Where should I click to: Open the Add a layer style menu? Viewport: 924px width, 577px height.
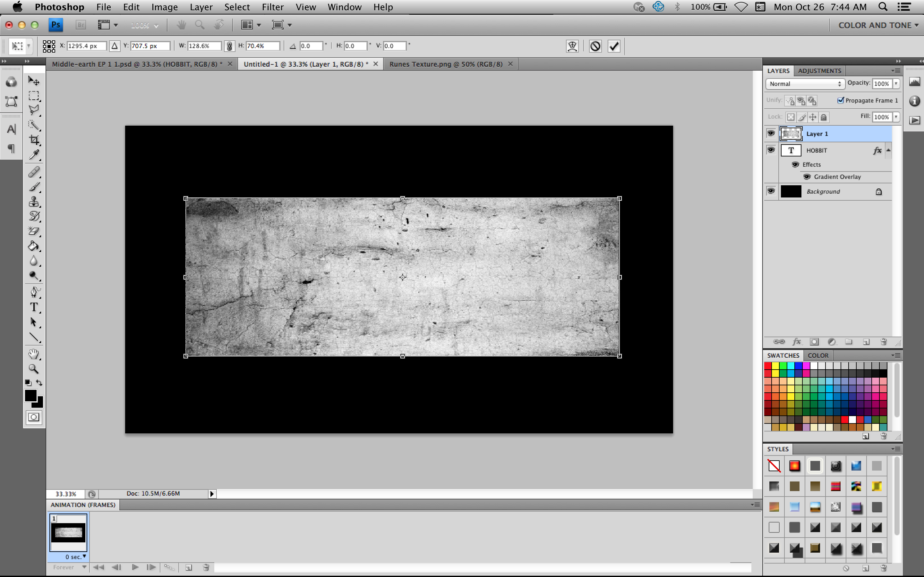tap(797, 341)
